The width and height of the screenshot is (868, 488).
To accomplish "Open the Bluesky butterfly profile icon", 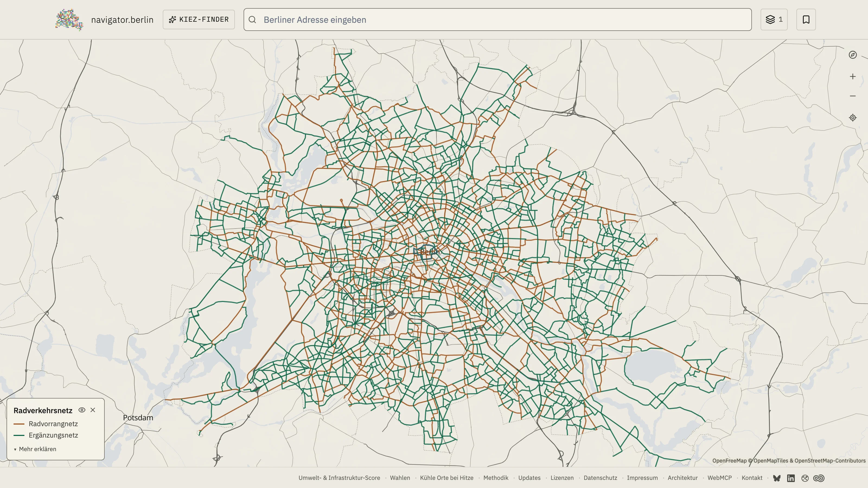I will point(777,478).
